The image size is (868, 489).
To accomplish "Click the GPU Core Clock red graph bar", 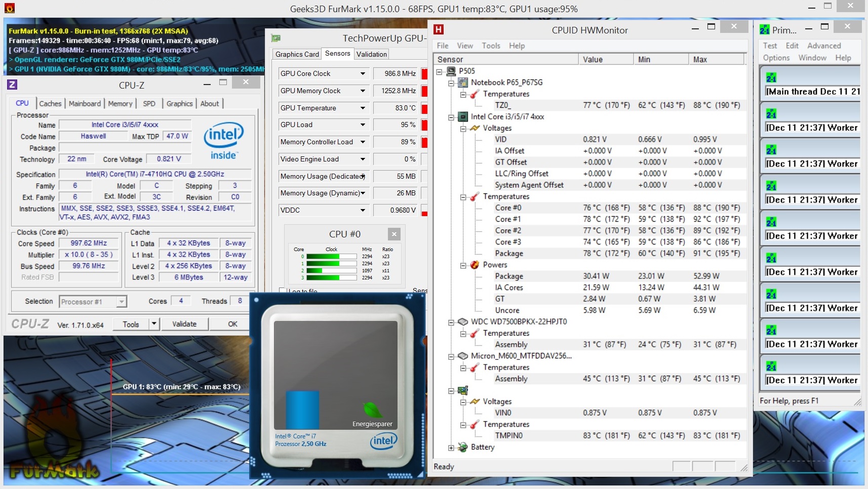I will [424, 73].
